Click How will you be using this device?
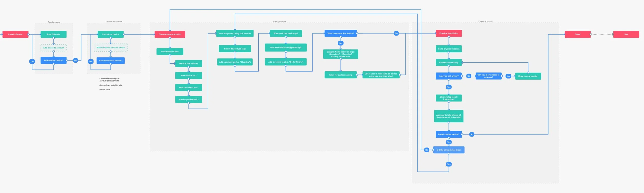The width and height of the screenshot is (644, 193). (235, 33)
